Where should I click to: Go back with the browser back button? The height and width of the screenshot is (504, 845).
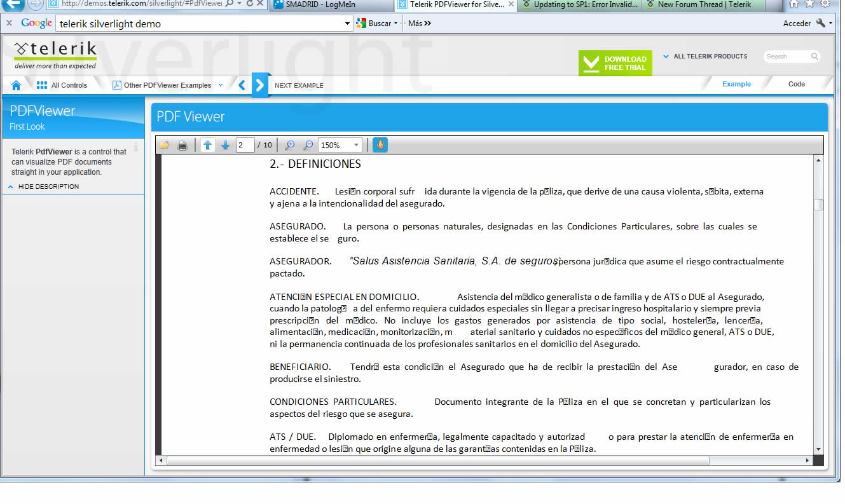click(13, 4)
